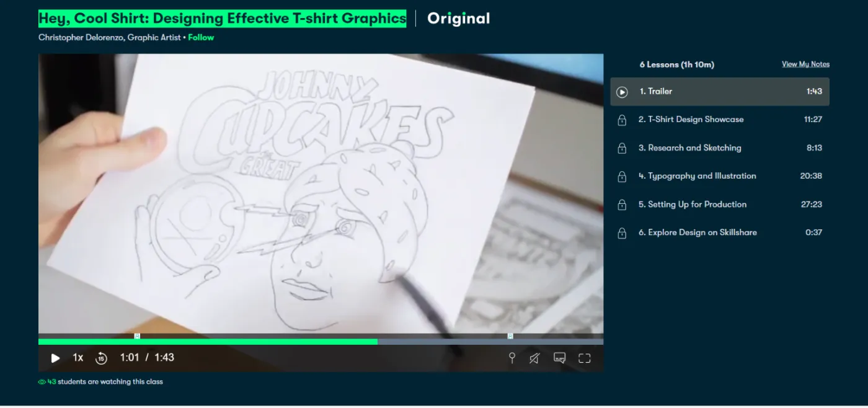The width and height of the screenshot is (868, 408).
Task: Click the green video progress bar
Action: 208,342
